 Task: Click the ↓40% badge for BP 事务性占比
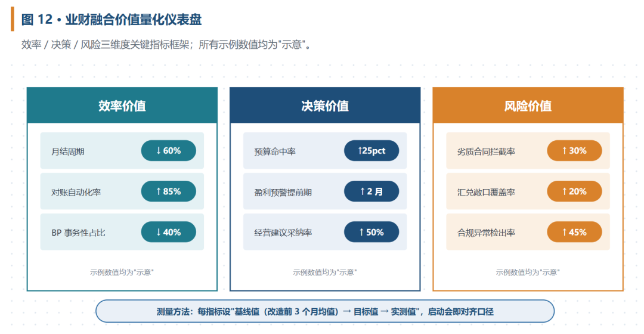(168, 232)
